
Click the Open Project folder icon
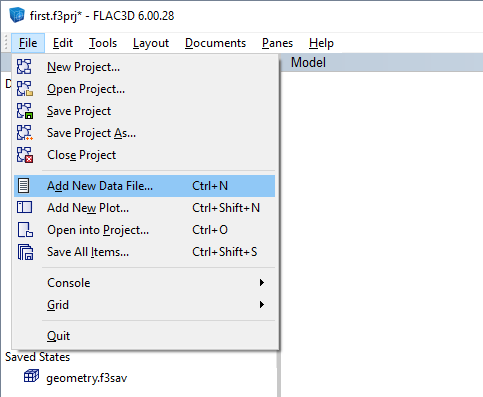coord(24,89)
